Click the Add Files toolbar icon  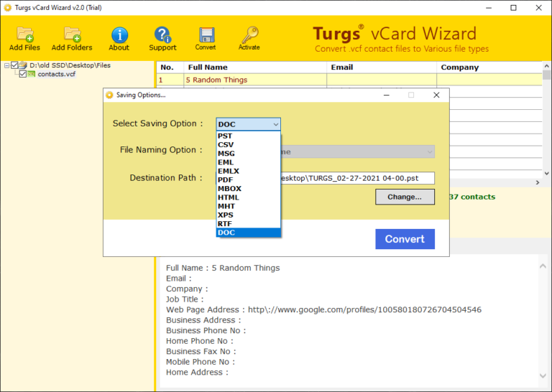(25, 34)
